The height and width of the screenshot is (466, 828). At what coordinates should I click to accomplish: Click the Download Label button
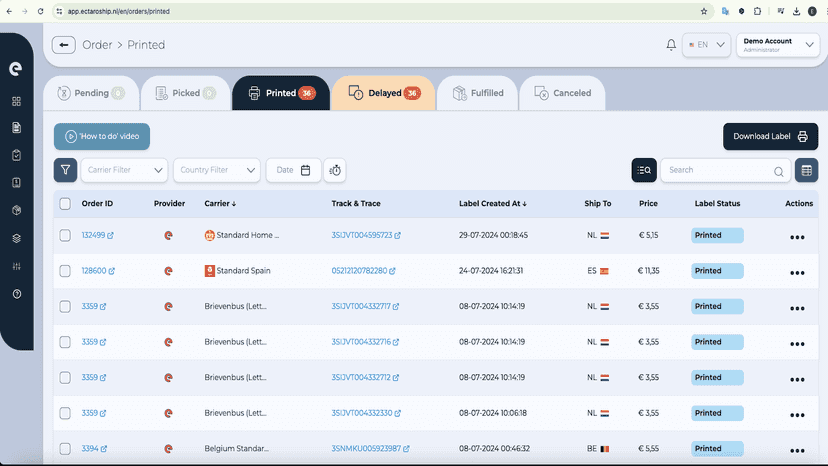tap(770, 136)
